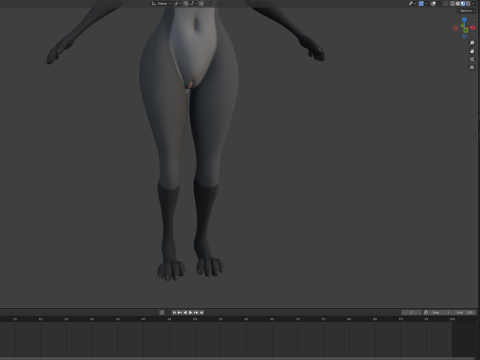Click frame 100 on the timeline ruler

(x=452, y=319)
